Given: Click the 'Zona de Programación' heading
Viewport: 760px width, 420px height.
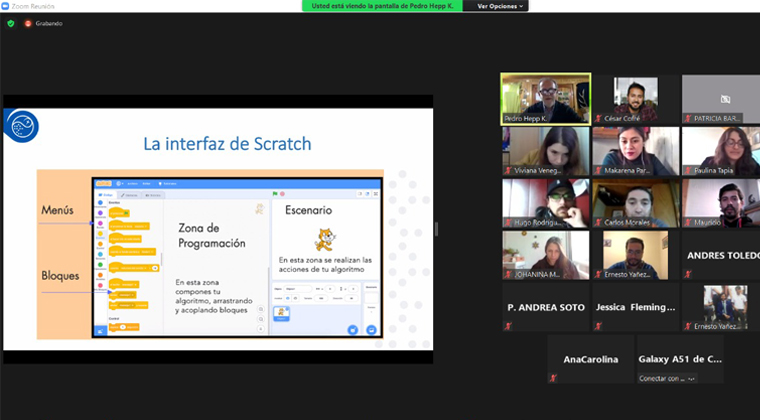Looking at the screenshot, I should tap(212, 235).
